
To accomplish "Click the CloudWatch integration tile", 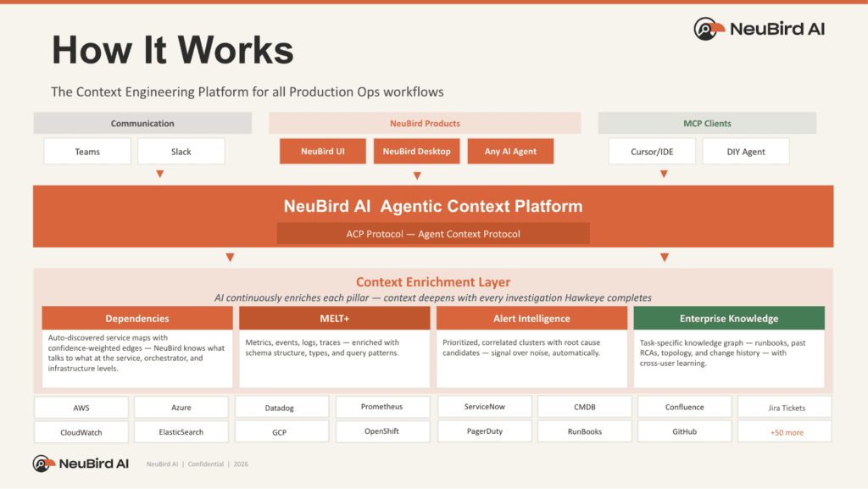I will 81,431.
